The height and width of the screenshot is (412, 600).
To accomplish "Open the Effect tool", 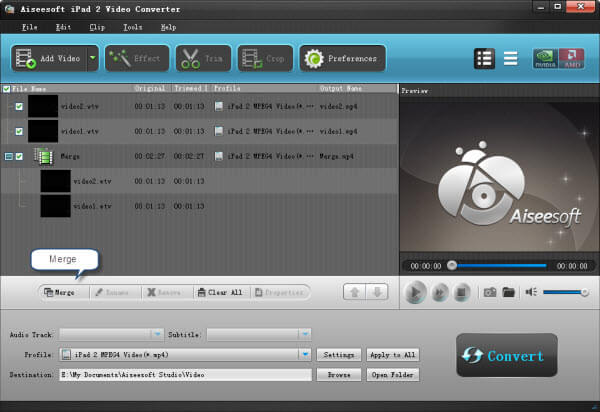I will [x=137, y=59].
